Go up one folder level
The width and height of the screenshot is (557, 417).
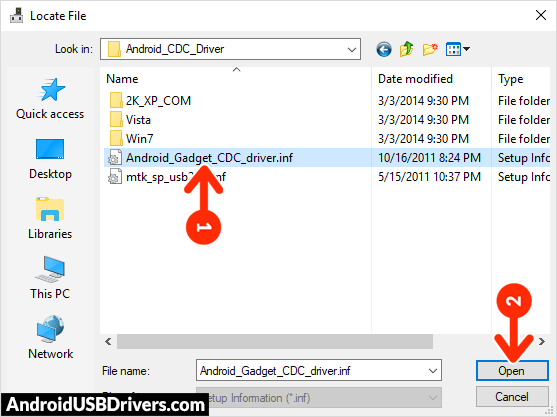click(x=406, y=49)
